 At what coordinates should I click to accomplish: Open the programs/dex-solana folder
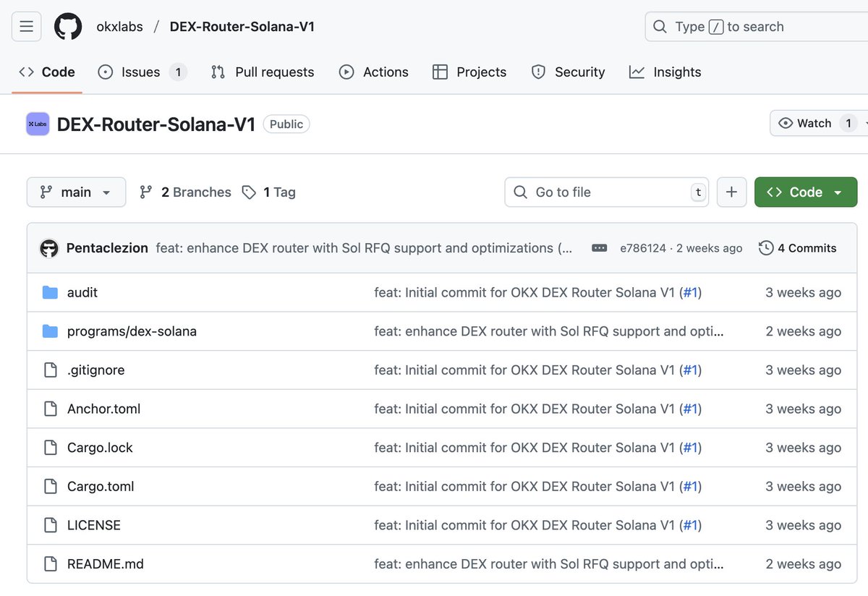click(132, 331)
